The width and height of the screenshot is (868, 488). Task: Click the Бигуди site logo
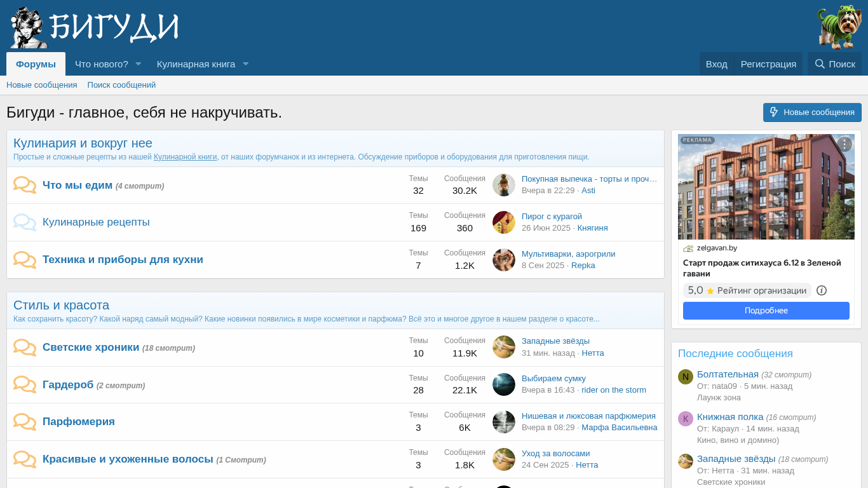point(94,27)
